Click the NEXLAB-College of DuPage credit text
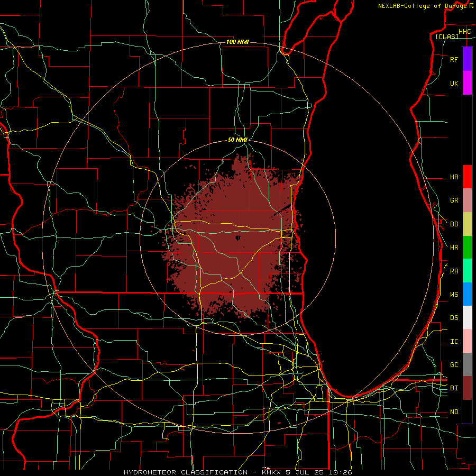Viewport: 476px width, 476px height. click(422, 6)
